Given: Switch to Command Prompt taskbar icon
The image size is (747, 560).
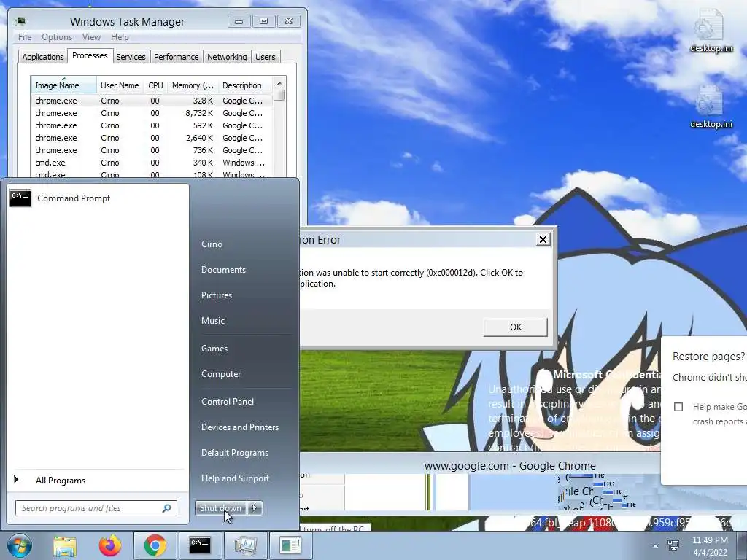Looking at the screenshot, I should click(x=200, y=545).
